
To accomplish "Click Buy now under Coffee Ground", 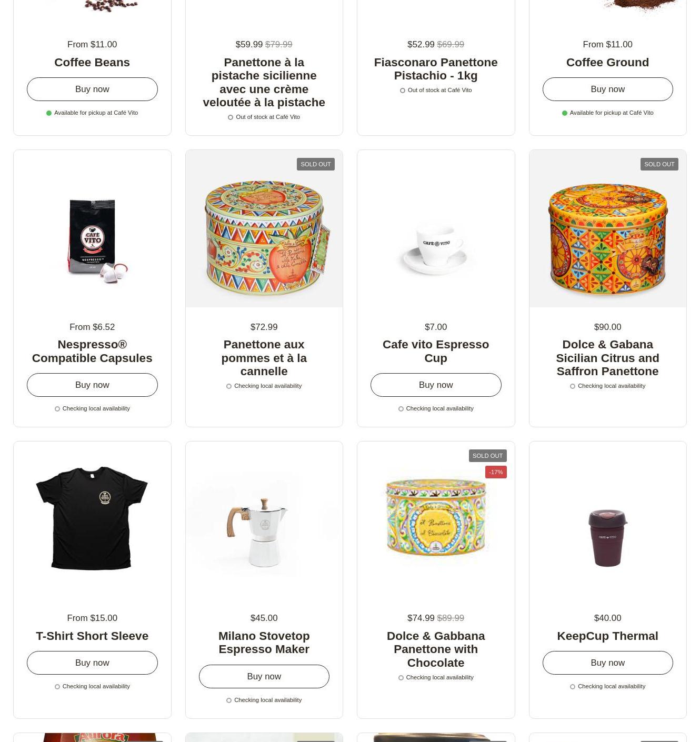I will point(607,89).
